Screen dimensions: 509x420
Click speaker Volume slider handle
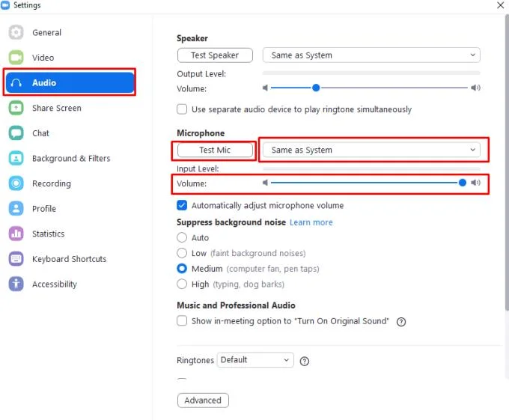point(316,88)
